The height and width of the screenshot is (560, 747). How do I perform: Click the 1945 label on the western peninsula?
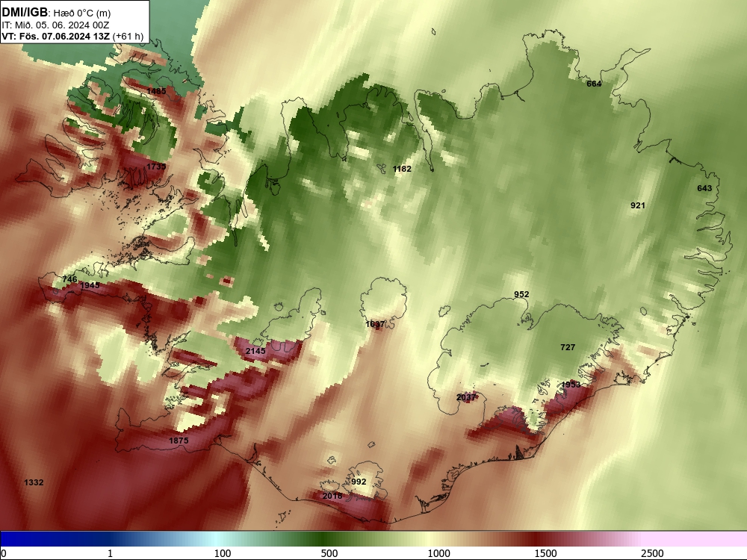pyautogui.click(x=90, y=285)
